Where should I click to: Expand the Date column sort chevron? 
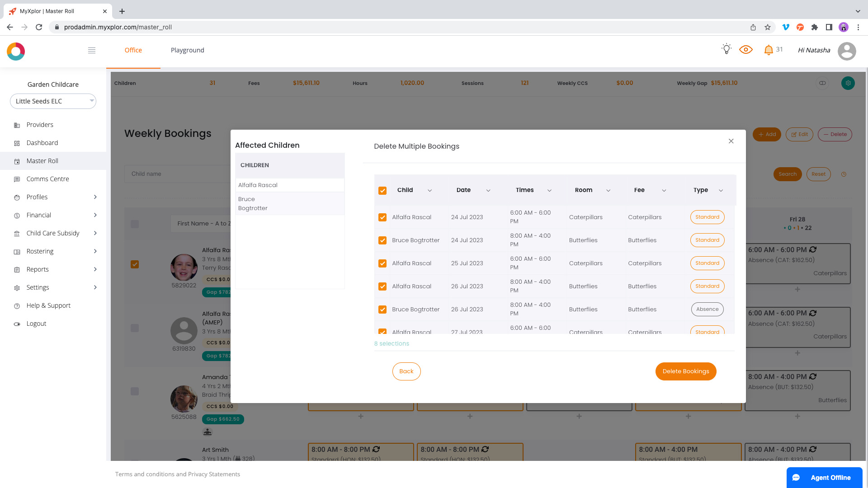[488, 191]
